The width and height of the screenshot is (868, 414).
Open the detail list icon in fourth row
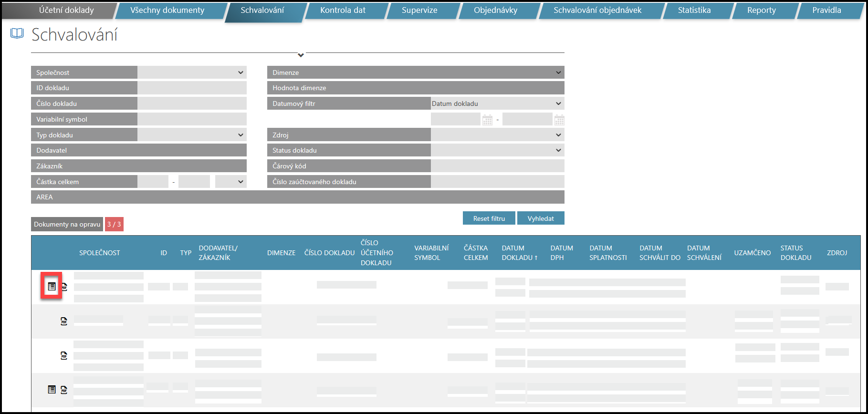(52, 390)
